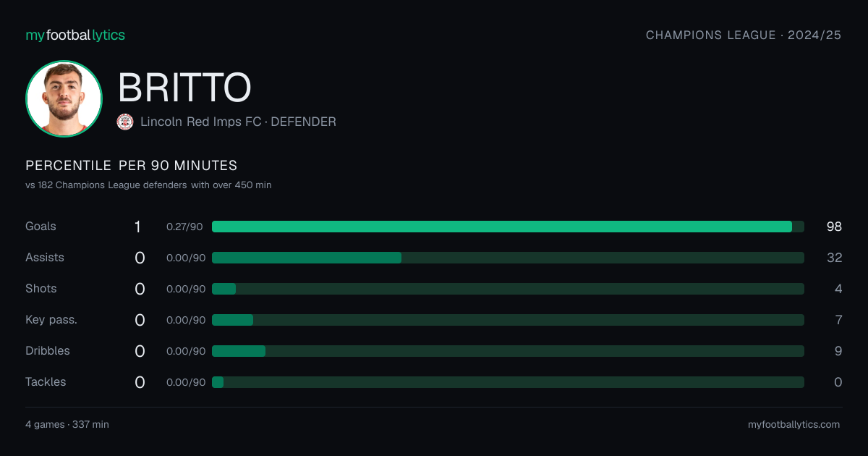The width and height of the screenshot is (868, 456).
Task: Click the Champions League 2024/25 label
Action: (x=744, y=35)
